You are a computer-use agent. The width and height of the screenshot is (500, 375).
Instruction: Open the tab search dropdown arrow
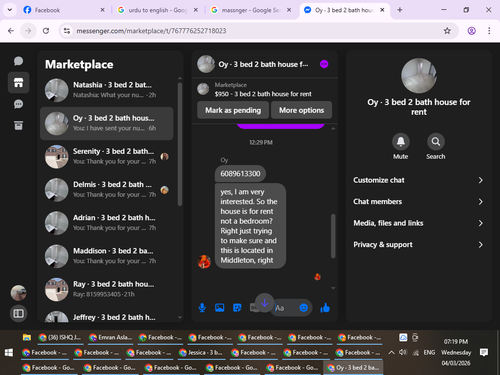click(x=10, y=10)
